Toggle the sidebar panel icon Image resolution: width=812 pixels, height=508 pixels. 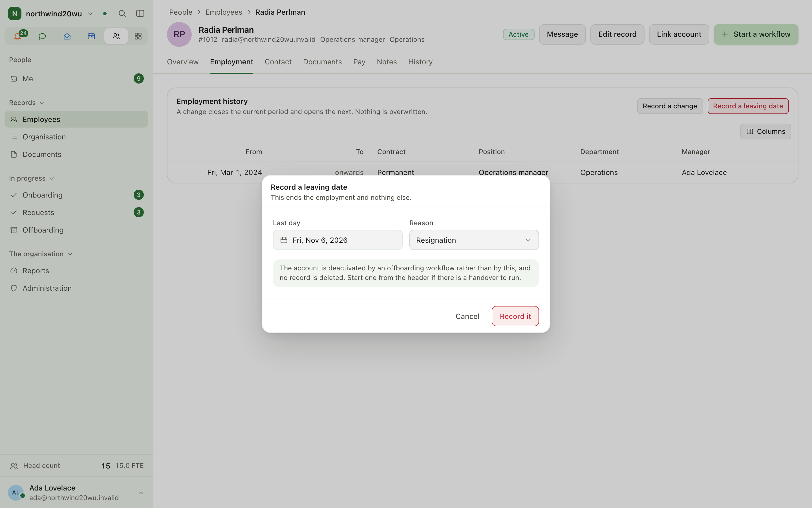point(140,14)
